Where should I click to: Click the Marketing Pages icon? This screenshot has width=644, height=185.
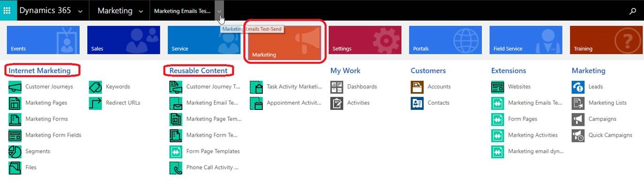pos(15,103)
